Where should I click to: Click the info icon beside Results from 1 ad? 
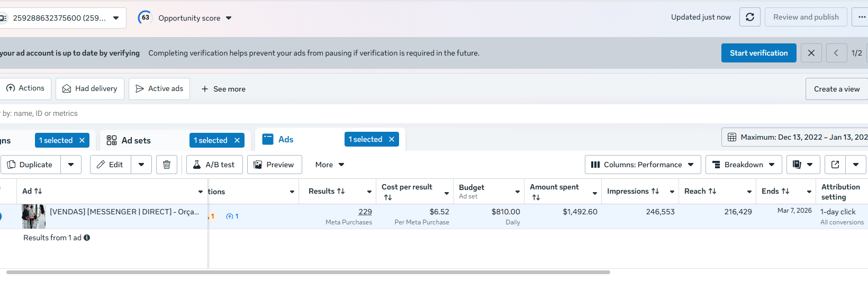click(x=87, y=238)
